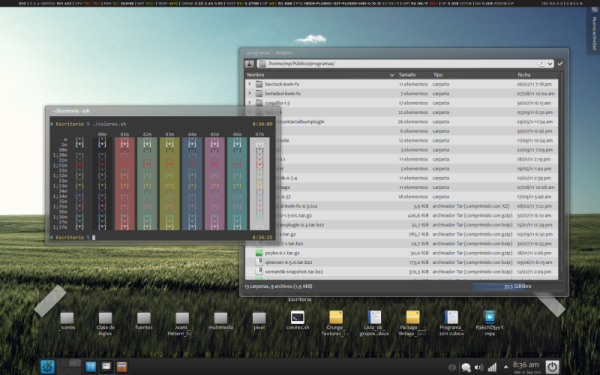Click the blue 44m color column
This screenshot has width=600, height=375.
[x=192, y=184]
